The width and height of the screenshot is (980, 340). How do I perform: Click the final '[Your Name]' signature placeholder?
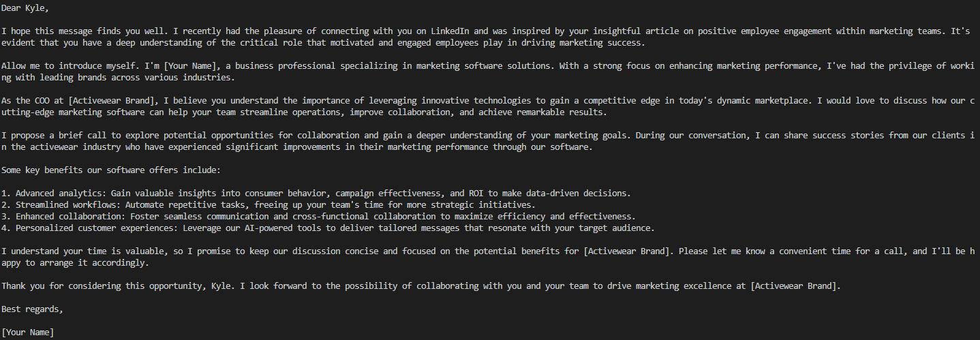28,333
